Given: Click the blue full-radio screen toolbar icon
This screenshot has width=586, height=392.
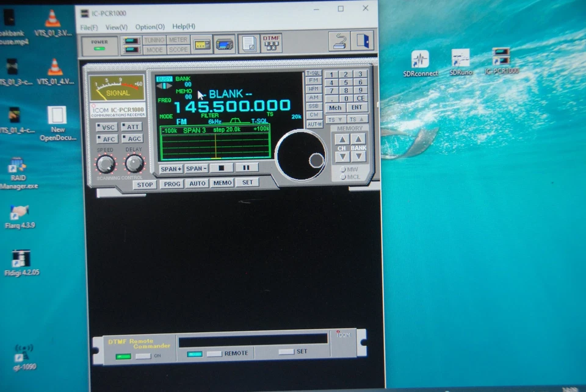Looking at the screenshot, I should (223, 43).
